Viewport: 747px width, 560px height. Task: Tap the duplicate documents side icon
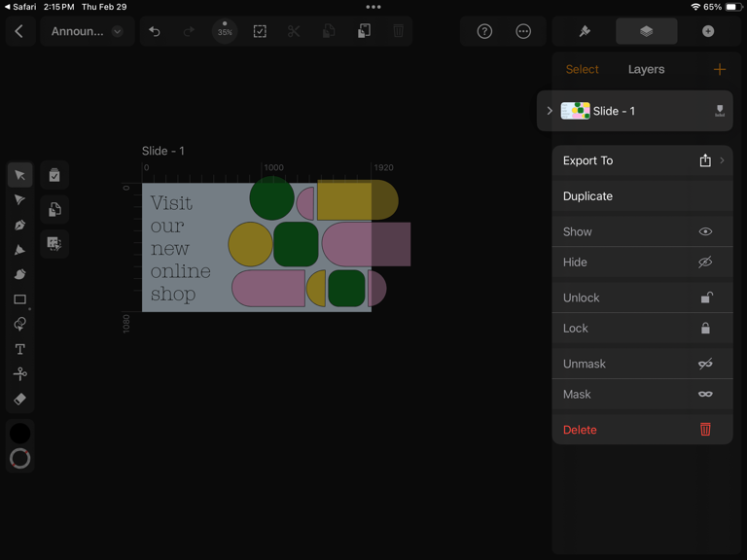(54, 210)
